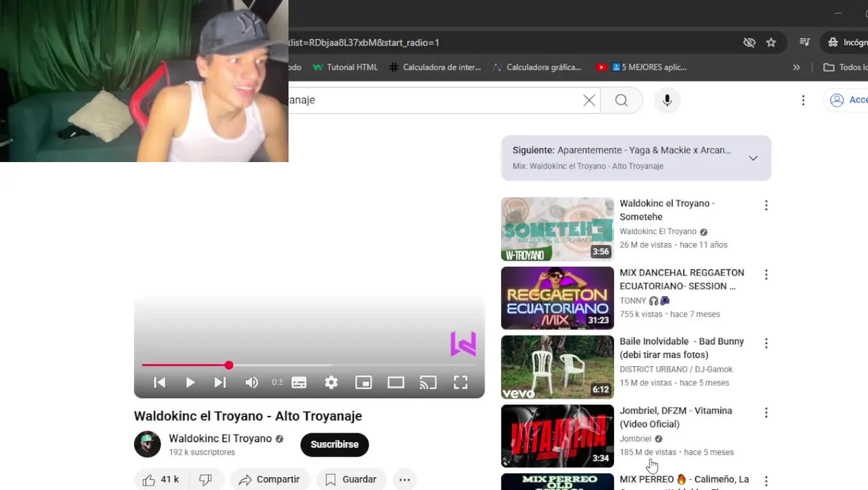Dislike the video with the thumbs down
Image resolution: width=868 pixels, height=490 pixels.
click(x=206, y=480)
